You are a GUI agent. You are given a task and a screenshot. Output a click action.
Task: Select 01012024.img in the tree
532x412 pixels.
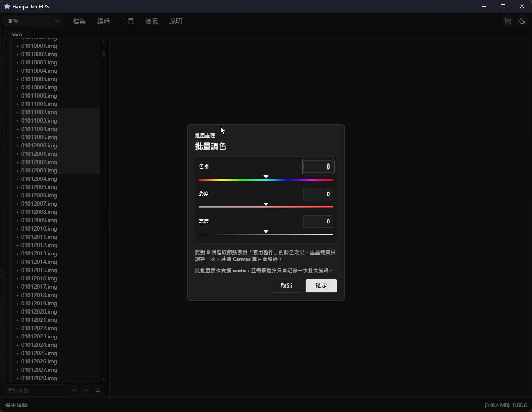pos(39,345)
